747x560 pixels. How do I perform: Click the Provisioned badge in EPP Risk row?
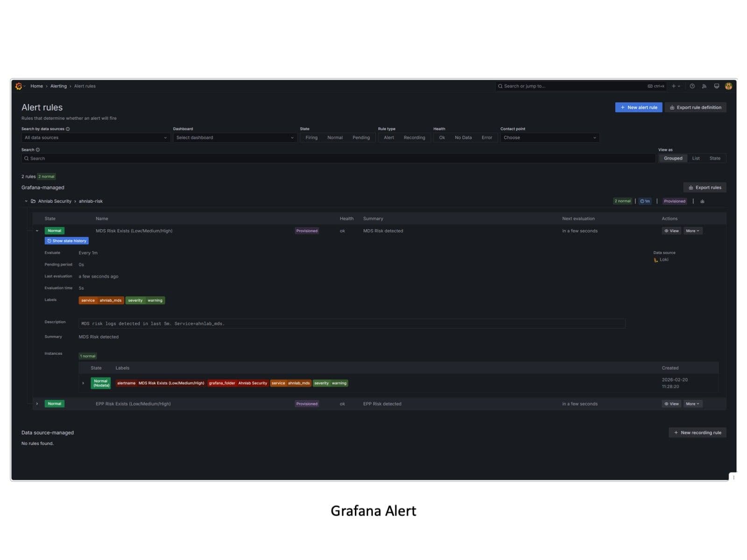tap(307, 404)
